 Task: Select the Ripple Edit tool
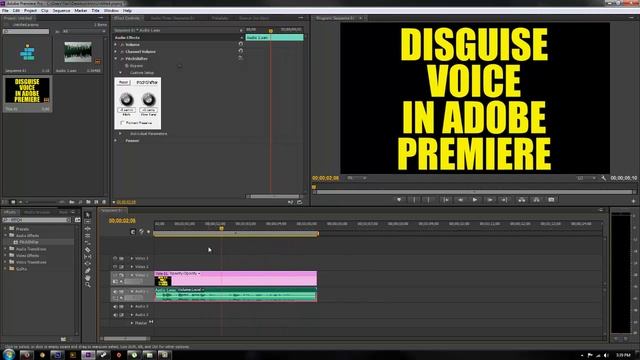pos(88,229)
